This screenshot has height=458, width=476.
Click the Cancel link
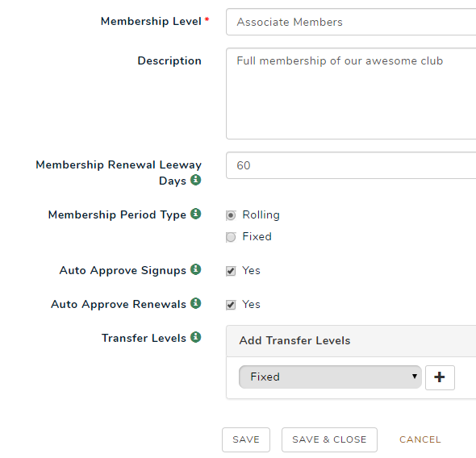tap(420, 439)
